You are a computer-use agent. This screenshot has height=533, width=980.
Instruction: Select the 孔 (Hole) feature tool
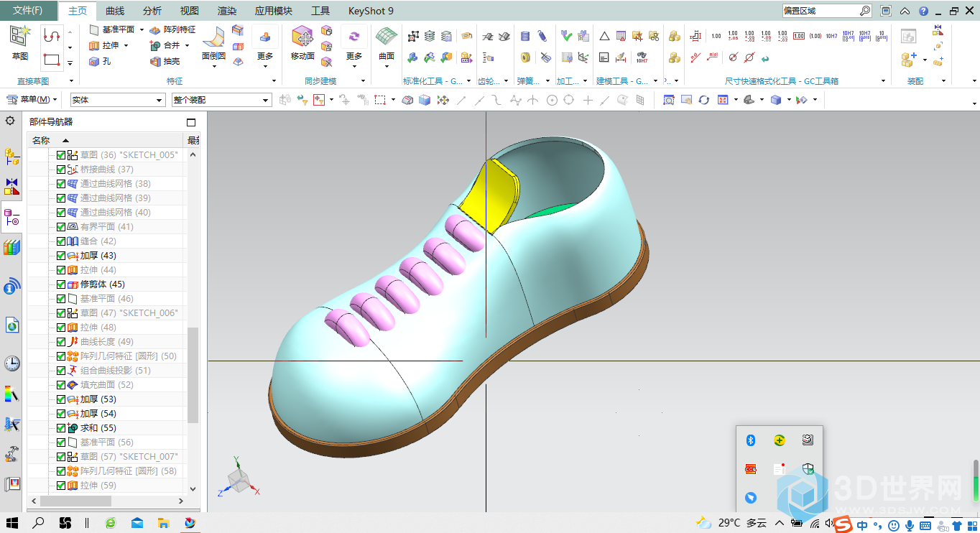point(101,62)
